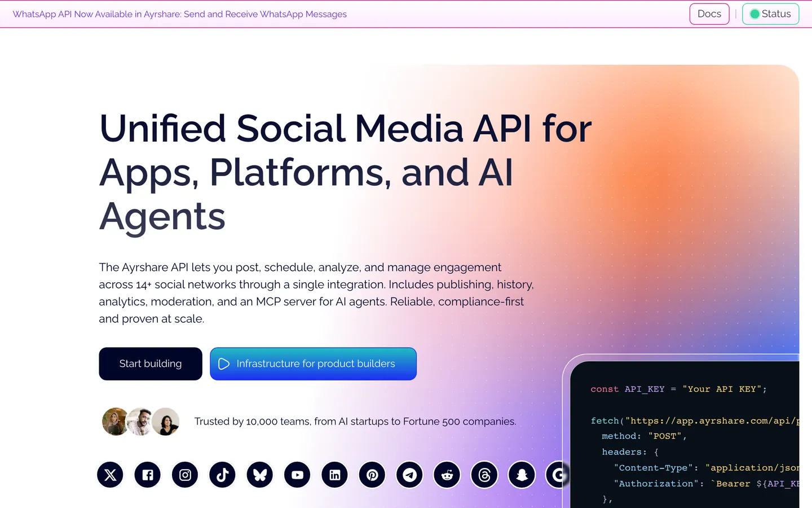Click the 'method: "POST"' code line
812x508 pixels.
644,436
